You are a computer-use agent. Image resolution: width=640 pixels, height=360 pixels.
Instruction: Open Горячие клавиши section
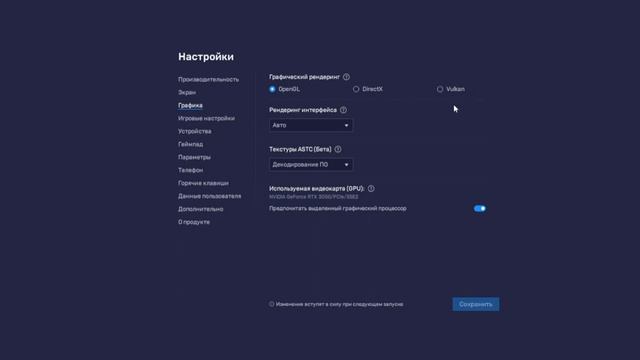pos(203,183)
